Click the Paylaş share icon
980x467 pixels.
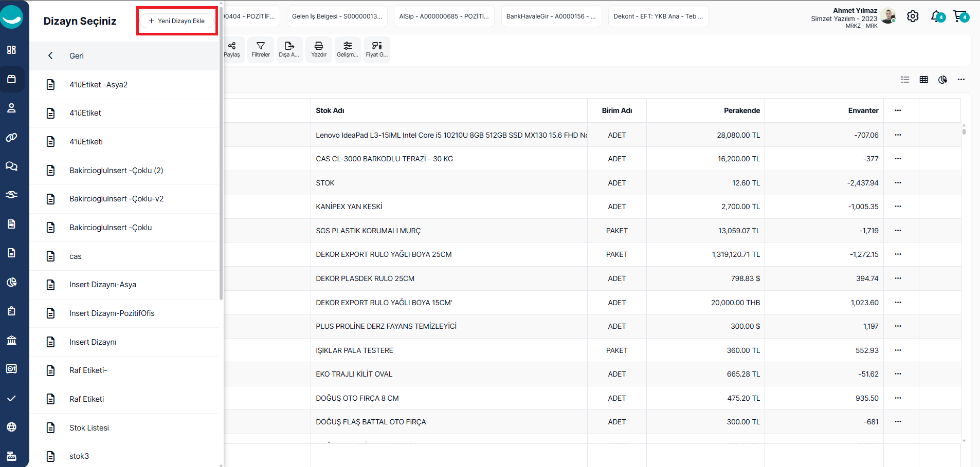coord(232,49)
